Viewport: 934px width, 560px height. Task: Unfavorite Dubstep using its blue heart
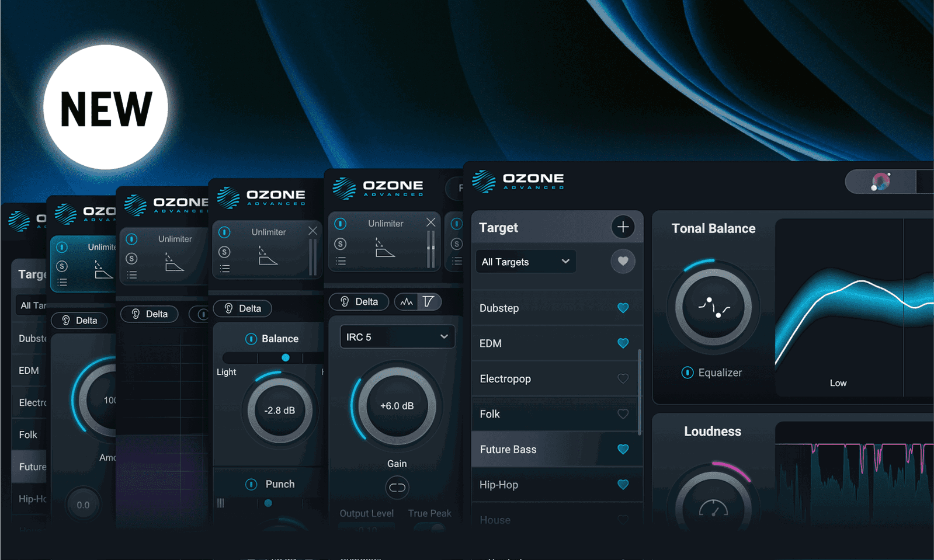[623, 308]
